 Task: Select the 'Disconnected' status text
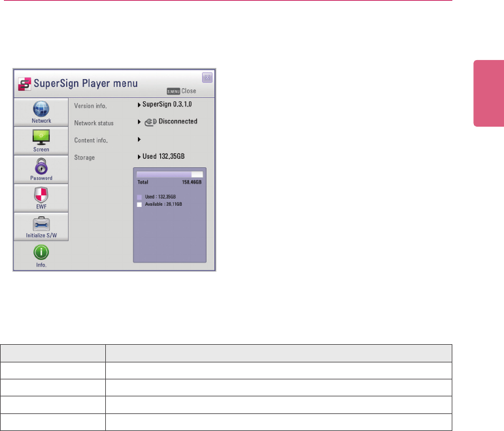[x=178, y=121]
